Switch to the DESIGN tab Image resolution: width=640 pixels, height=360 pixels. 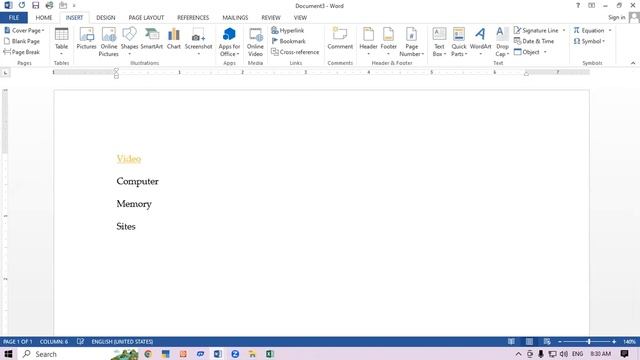[x=106, y=18]
